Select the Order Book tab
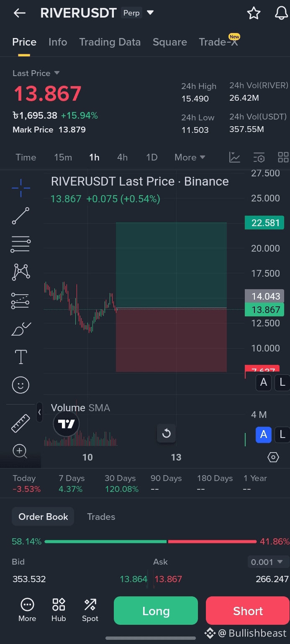Viewport: 290px width, 644px height. pos(43,517)
